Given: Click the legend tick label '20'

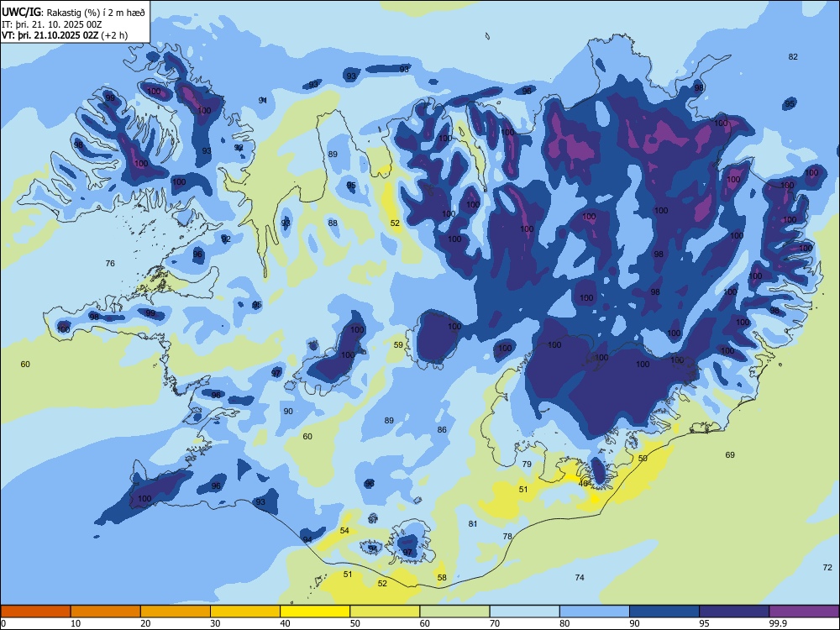Looking at the screenshot, I should 145,623.
